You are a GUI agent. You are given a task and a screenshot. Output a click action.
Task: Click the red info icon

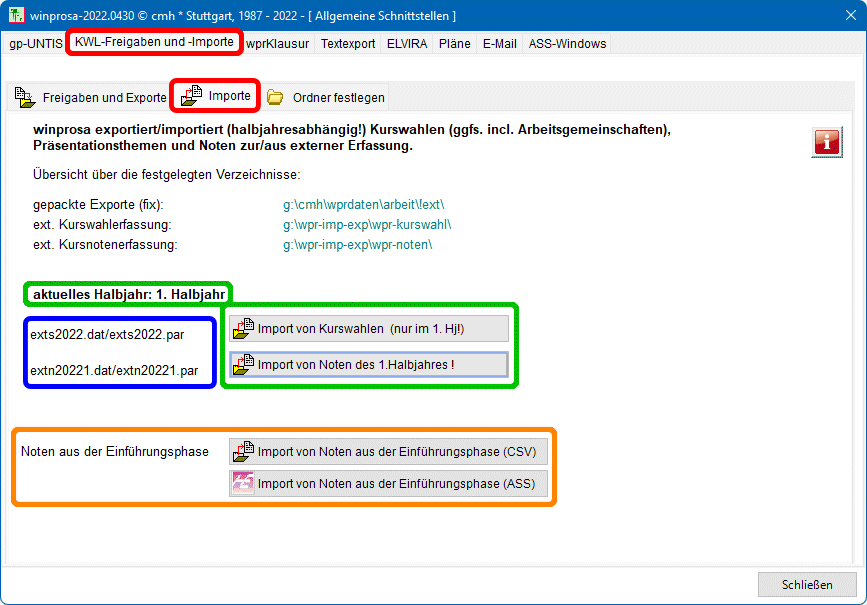coord(826,142)
